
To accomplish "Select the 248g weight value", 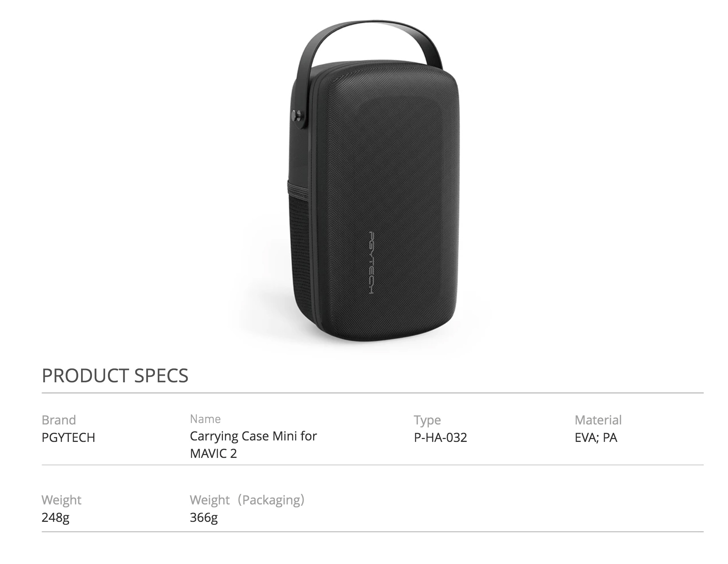I will [x=55, y=517].
